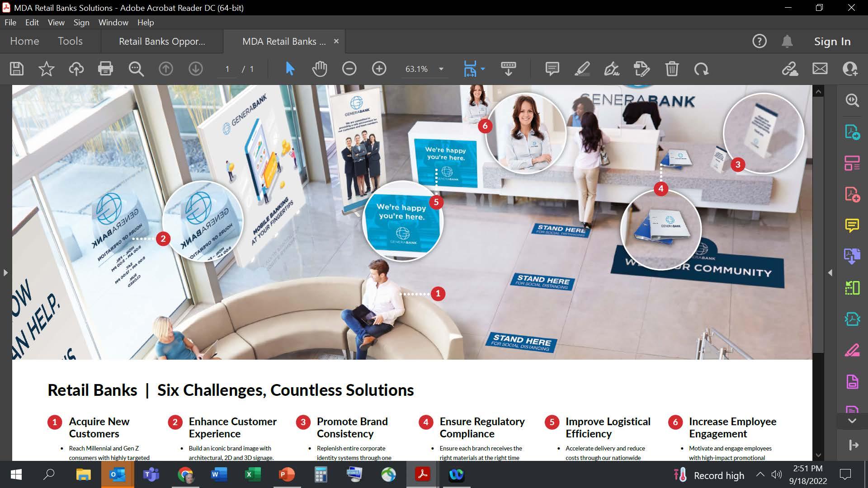Click the Print file icon
Screen dimensions: 868x488
click(105, 69)
